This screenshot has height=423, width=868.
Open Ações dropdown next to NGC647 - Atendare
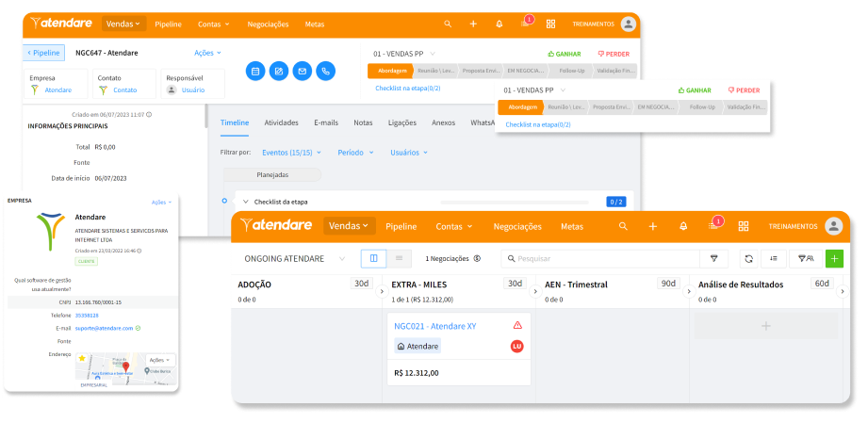coord(207,53)
